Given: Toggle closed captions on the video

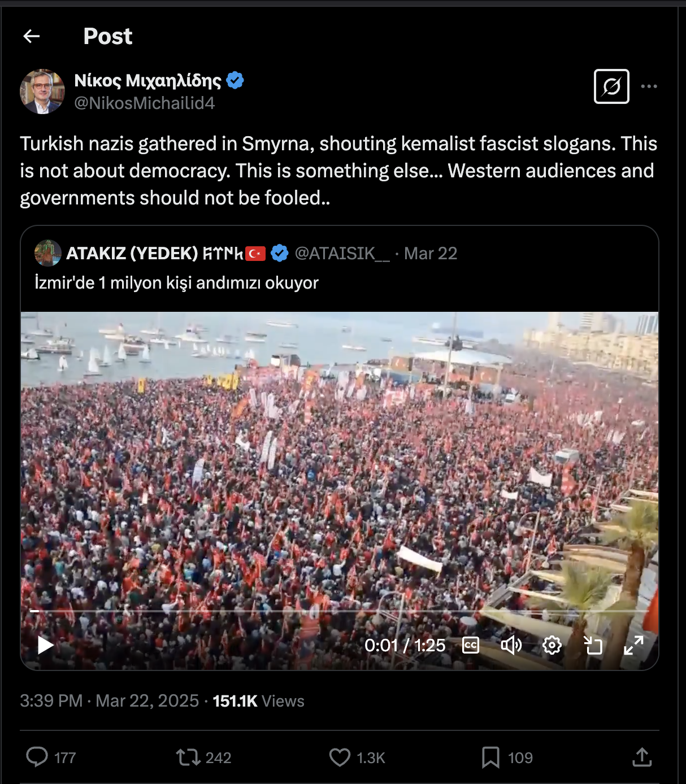Looking at the screenshot, I should tap(471, 645).
